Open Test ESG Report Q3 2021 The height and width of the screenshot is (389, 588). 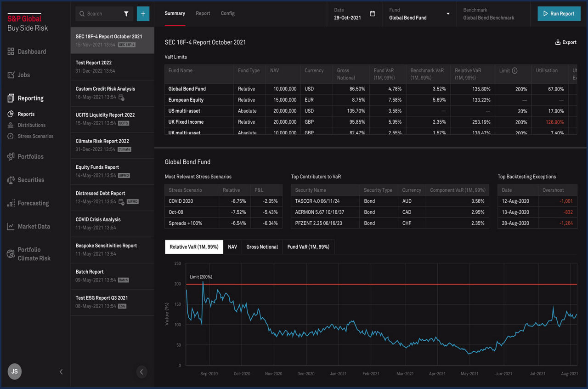tap(113, 302)
